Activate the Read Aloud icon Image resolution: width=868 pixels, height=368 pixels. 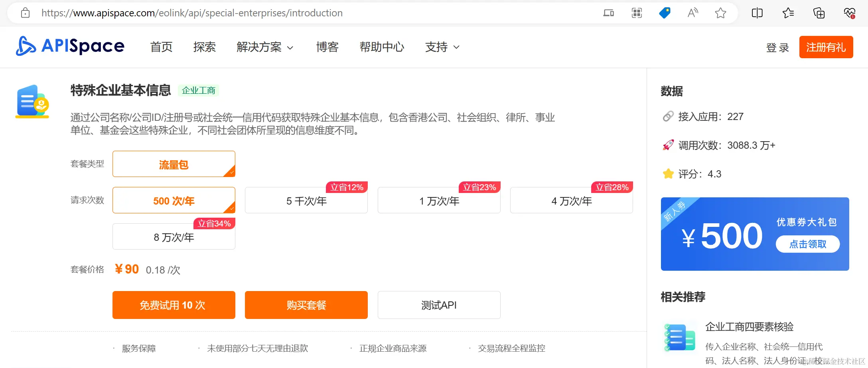693,13
